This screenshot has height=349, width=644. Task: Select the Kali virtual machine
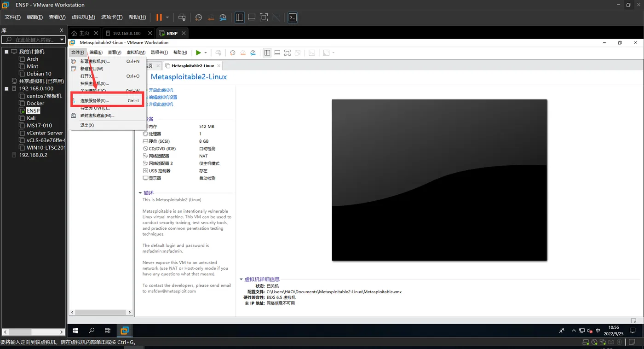click(x=31, y=118)
